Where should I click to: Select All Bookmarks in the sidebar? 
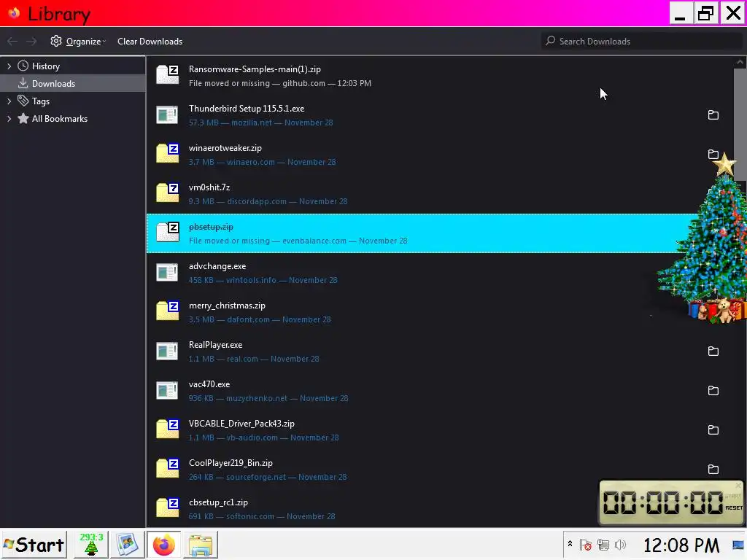click(x=60, y=119)
